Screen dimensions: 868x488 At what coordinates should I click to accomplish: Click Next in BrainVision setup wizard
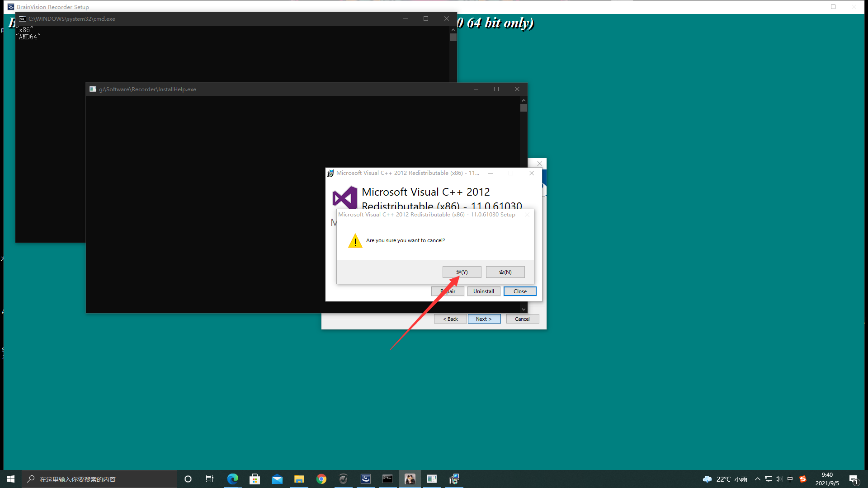point(484,319)
